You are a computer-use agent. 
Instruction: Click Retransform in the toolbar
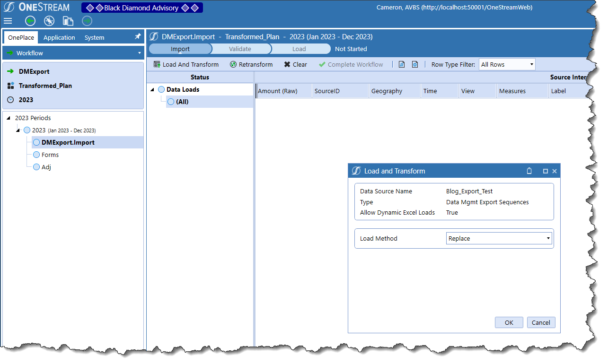pos(251,64)
